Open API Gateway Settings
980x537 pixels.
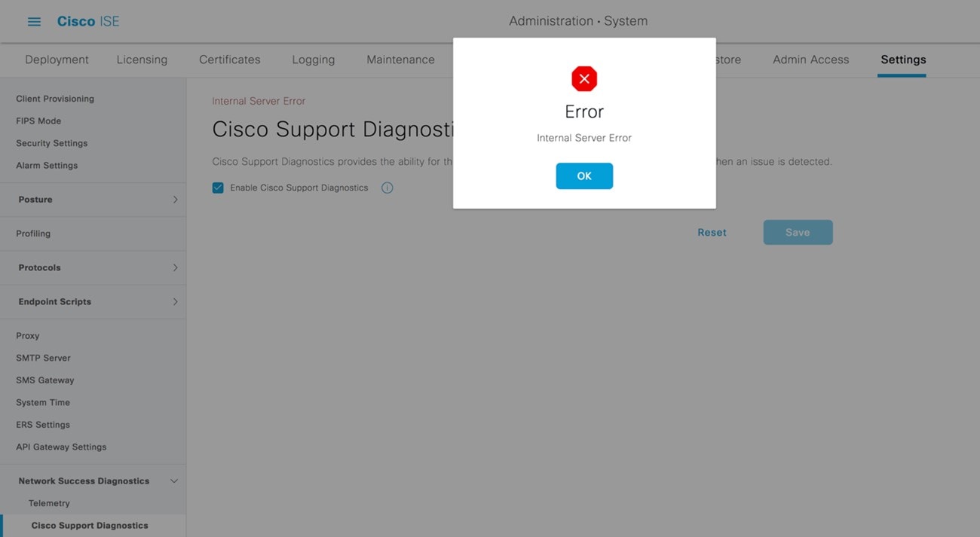click(x=61, y=447)
